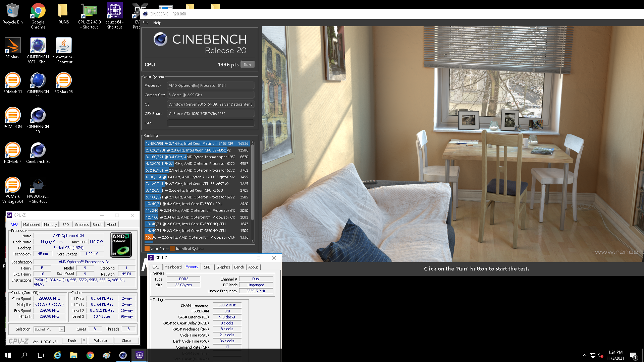Image resolution: width=644 pixels, height=362 pixels.
Task: Open the PCMark Vantage x64 icon
Action: tap(13, 190)
